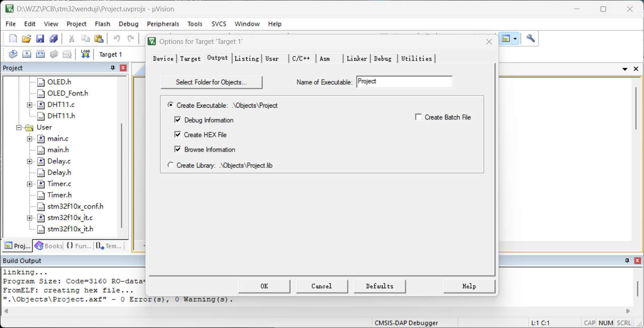Click the Build target icon

pyautogui.click(x=27, y=54)
